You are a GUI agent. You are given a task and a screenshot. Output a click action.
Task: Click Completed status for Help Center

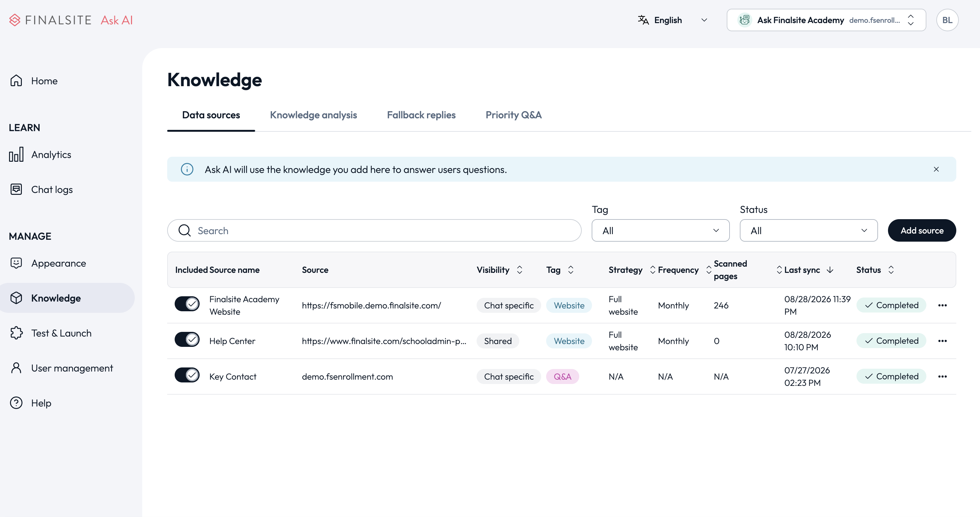[x=891, y=341]
